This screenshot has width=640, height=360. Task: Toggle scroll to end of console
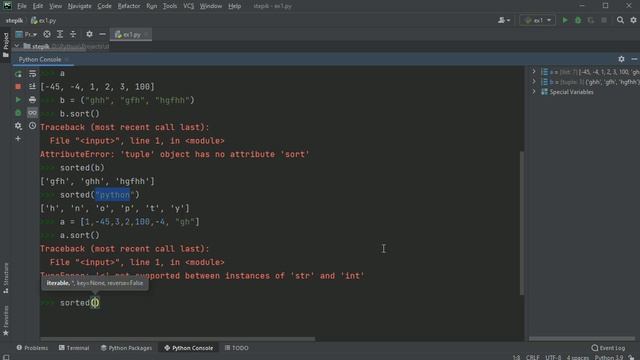[x=32, y=87]
